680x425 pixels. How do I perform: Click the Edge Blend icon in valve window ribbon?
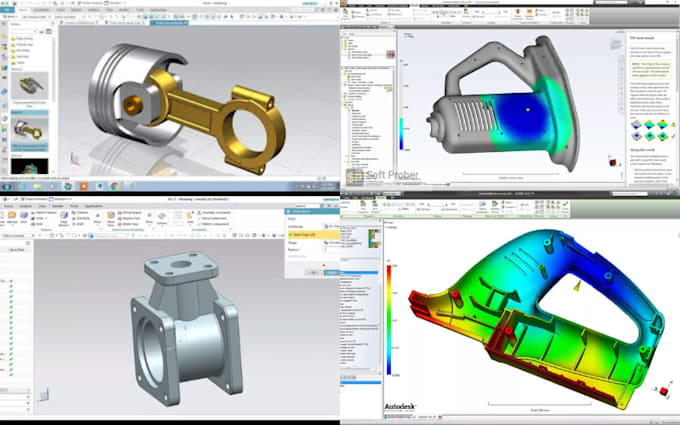[64, 217]
